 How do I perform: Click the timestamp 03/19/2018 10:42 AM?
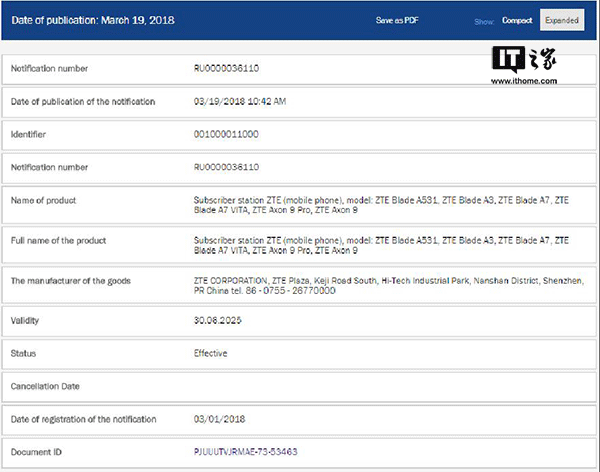(x=239, y=100)
